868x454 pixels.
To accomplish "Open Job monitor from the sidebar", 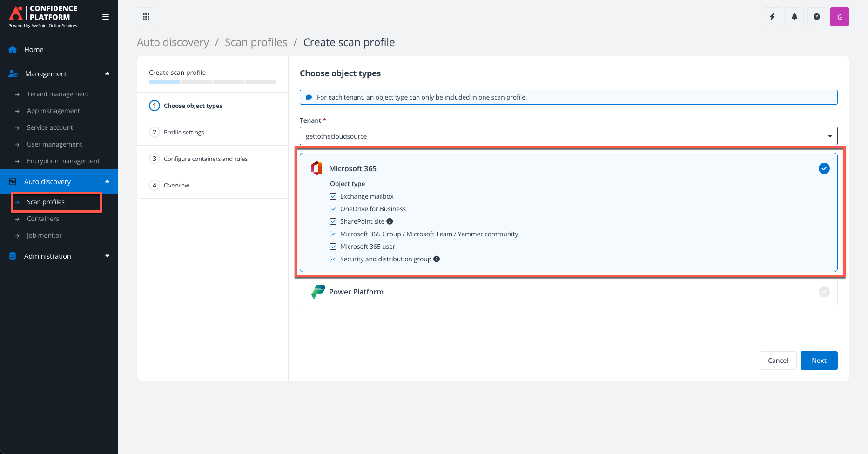I will click(44, 235).
